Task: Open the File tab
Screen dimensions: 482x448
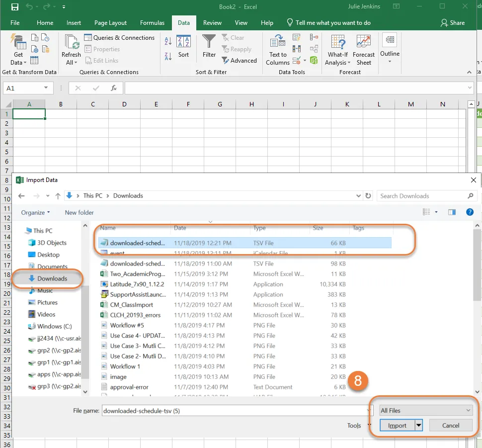Action: pos(15,23)
